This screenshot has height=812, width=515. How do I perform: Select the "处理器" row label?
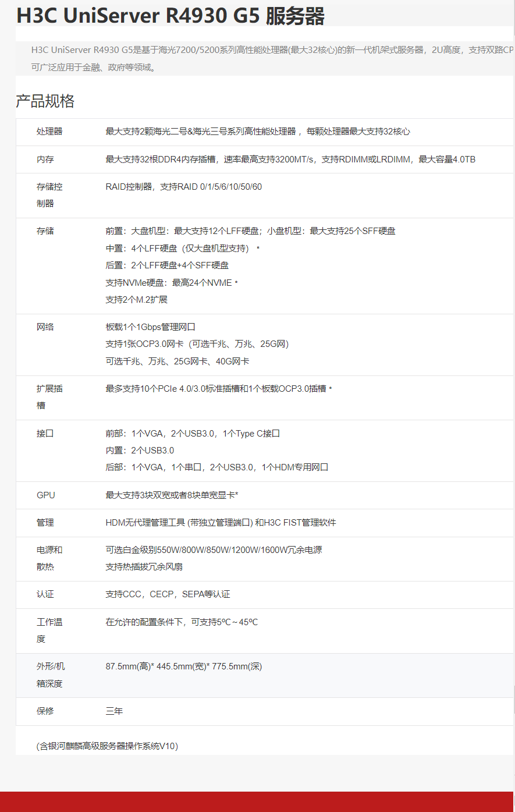(49, 132)
